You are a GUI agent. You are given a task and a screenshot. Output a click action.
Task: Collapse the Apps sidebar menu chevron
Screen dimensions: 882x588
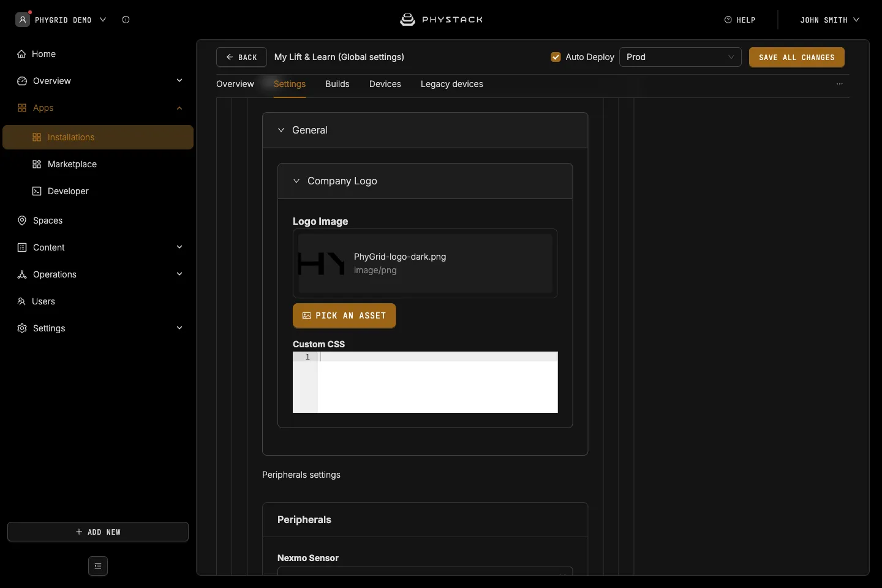(x=179, y=108)
